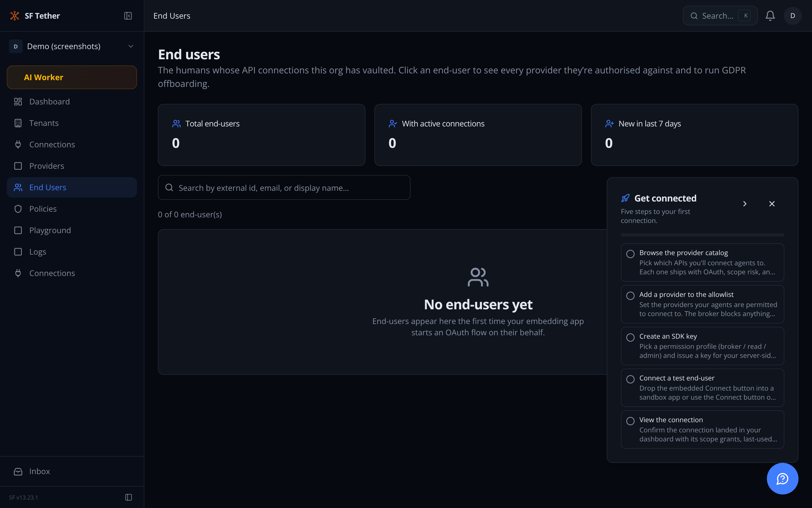Click the SF Tether logo icon
This screenshot has width=812, height=508.
pyautogui.click(x=15, y=16)
